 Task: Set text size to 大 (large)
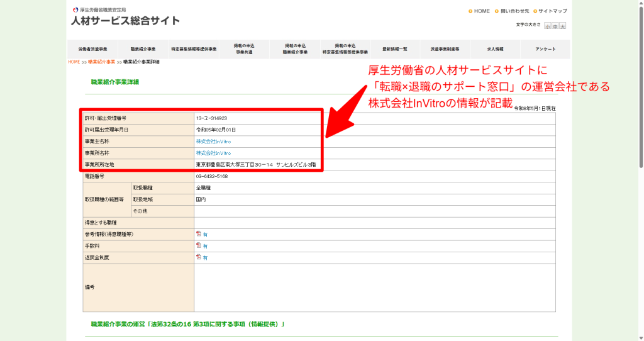pyautogui.click(x=563, y=26)
